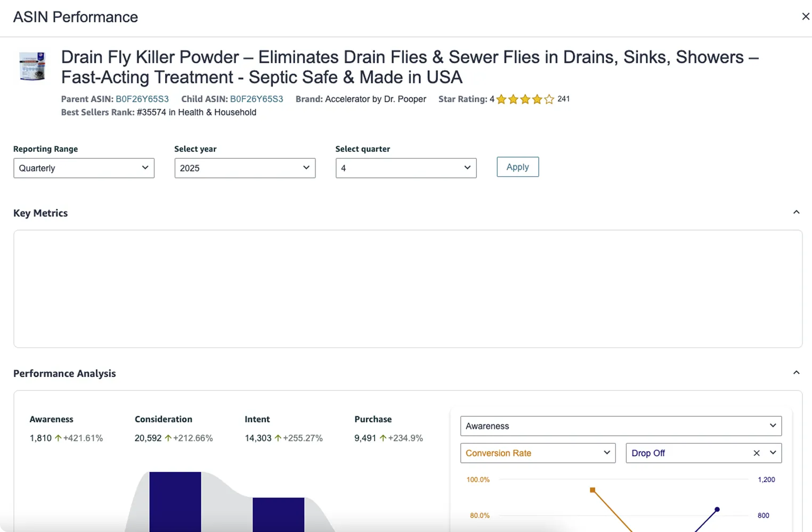Open the Reporting Range dropdown
The width and height of the screenshot is (812, 532).
pos(84,168)
